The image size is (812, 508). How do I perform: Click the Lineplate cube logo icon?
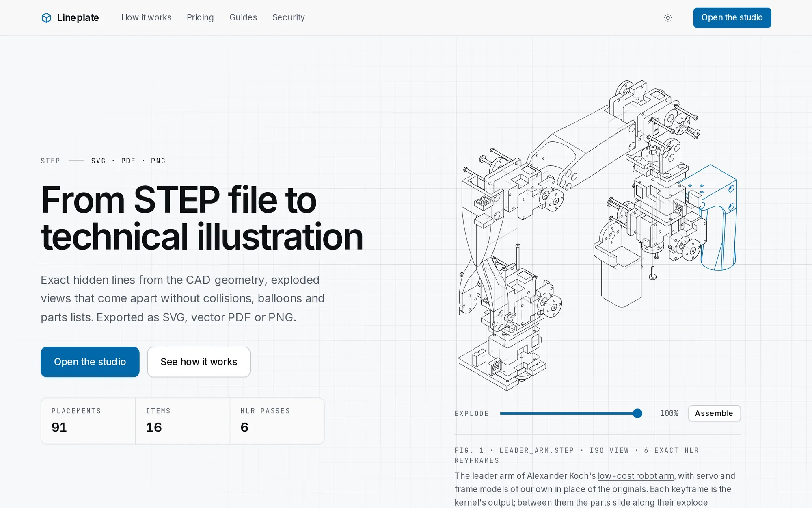(x=46, y=17)
